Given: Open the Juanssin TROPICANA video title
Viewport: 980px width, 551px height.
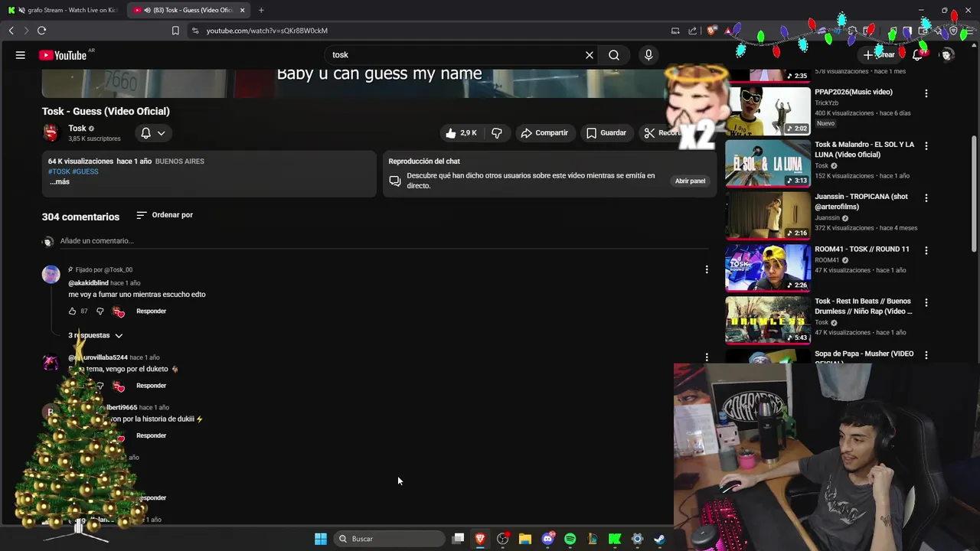Looking at the screenshot, I should click(x=861, y=201).
